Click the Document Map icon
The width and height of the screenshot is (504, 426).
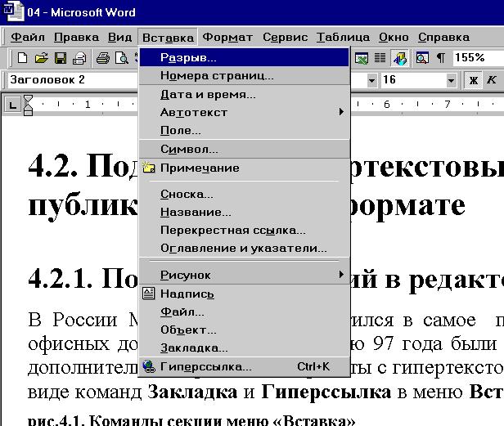click(x=422, y=58)
